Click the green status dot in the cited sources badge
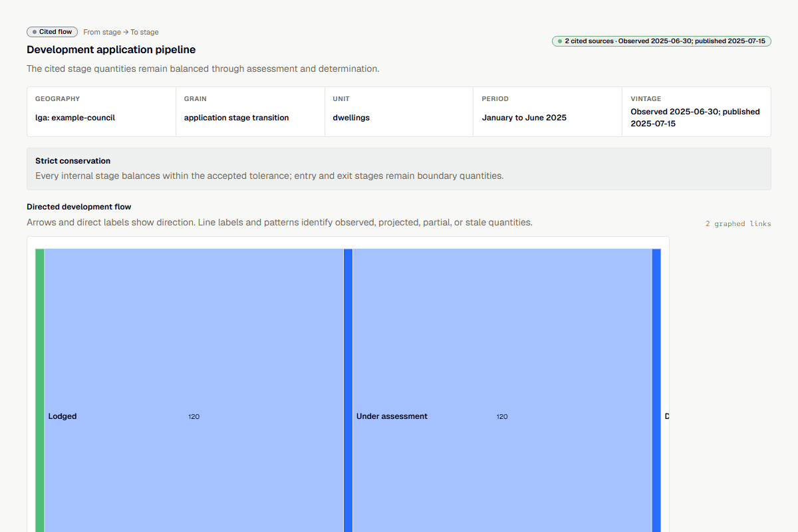798x532 pixels. pos(560,41)
